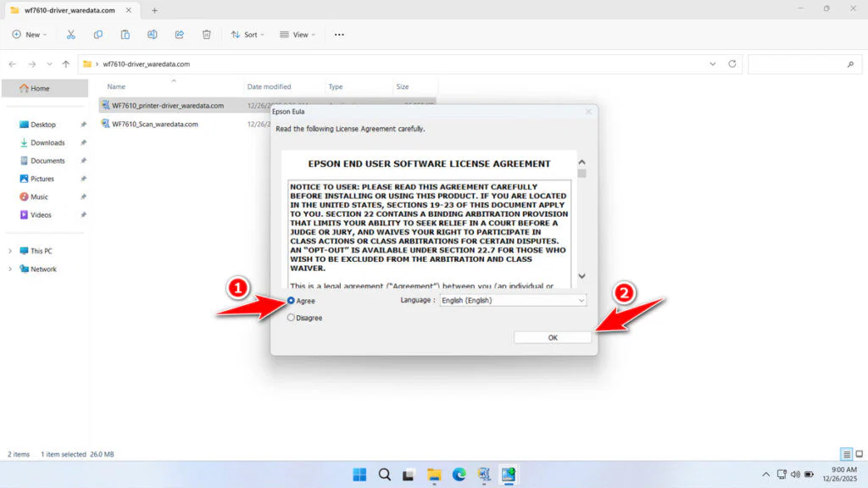The image size is (868, 488).
Task: Open the Sort dropdown
Action: click(248, 34)
